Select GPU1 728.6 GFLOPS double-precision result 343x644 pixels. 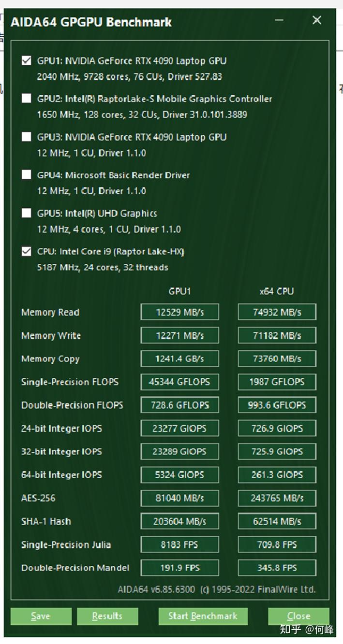[x=180, y=405]
